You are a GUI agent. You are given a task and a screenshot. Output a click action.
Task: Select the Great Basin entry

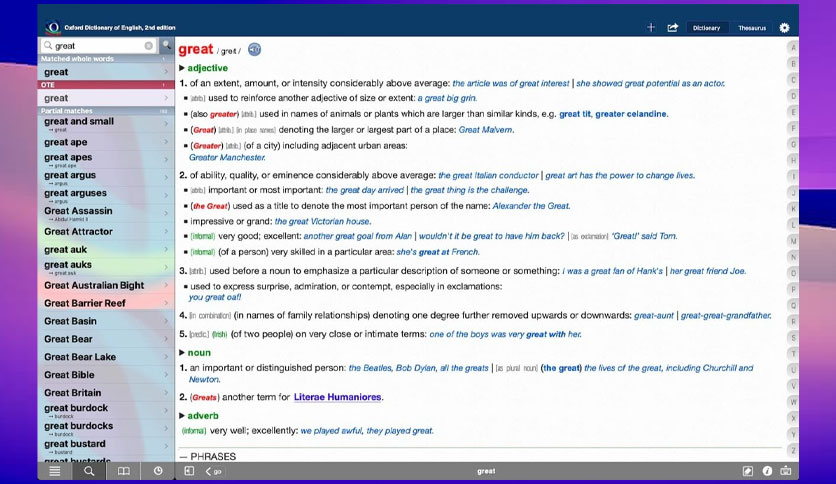point(106,321)
